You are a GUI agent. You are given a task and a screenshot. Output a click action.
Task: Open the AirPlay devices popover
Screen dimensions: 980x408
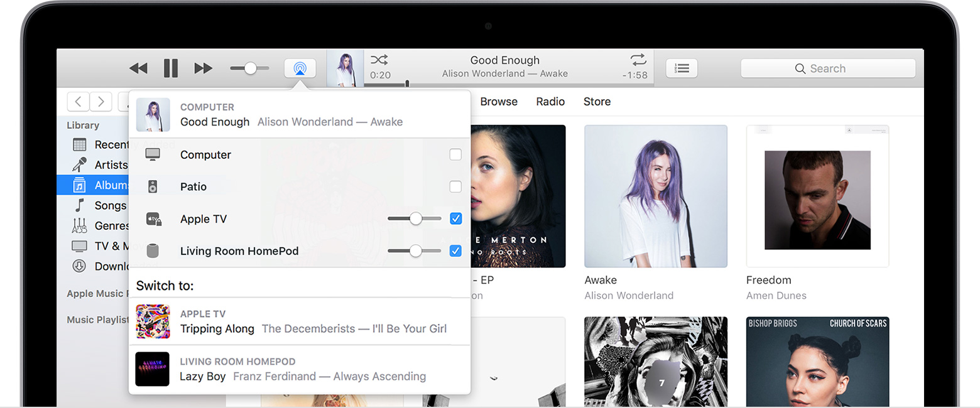click(x=300, y=68)
